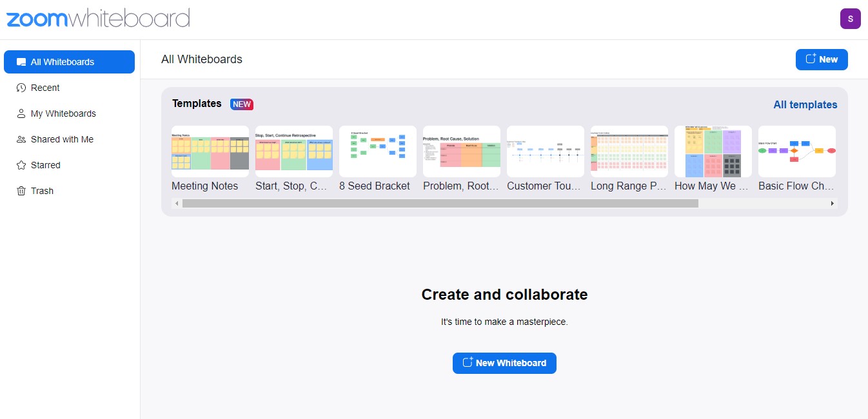Open the All templates link
The width and height of the screenshot is (868, 419).
tap(805, 104)
